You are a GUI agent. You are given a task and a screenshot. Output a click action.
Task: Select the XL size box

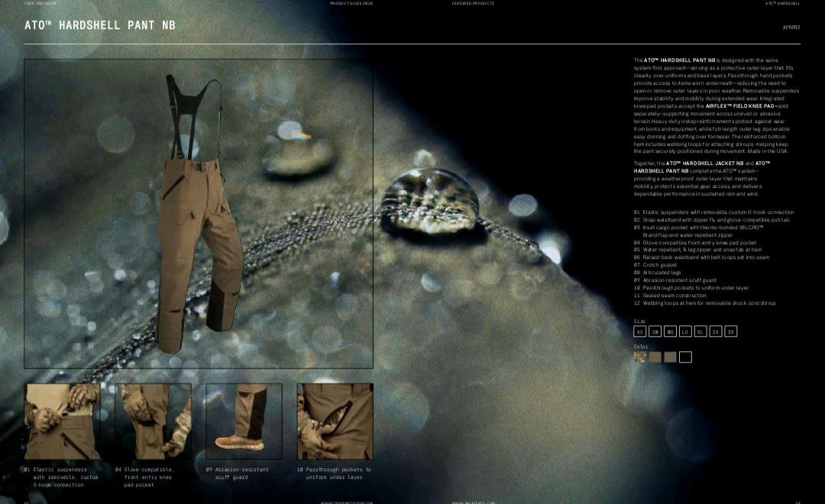700,331
